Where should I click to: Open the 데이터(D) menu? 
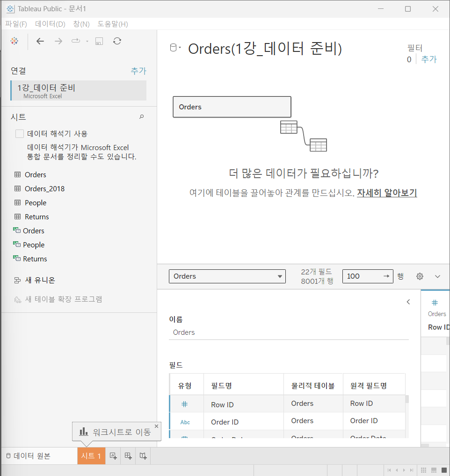coord(50,24)
